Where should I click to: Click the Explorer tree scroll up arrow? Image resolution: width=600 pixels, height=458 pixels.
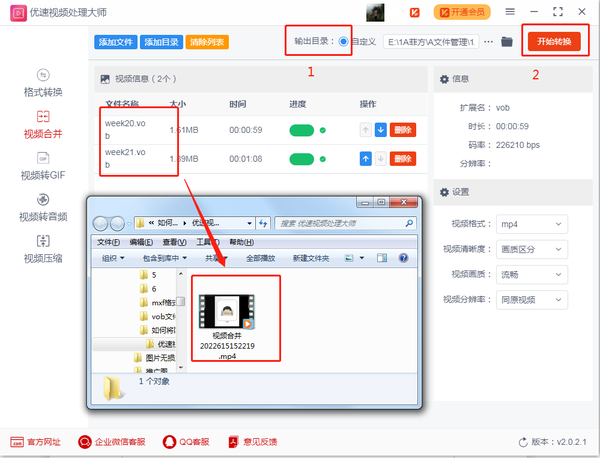tap(181, 274)
